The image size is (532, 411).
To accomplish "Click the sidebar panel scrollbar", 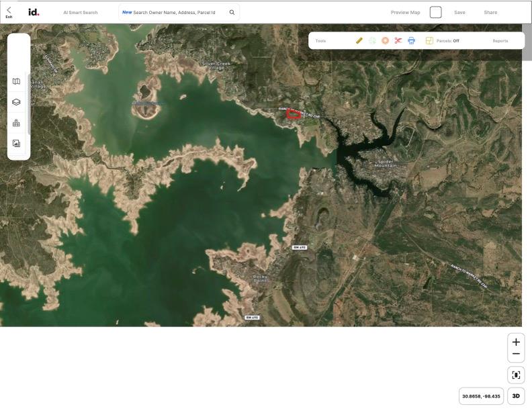I will [x=29, y=103].
